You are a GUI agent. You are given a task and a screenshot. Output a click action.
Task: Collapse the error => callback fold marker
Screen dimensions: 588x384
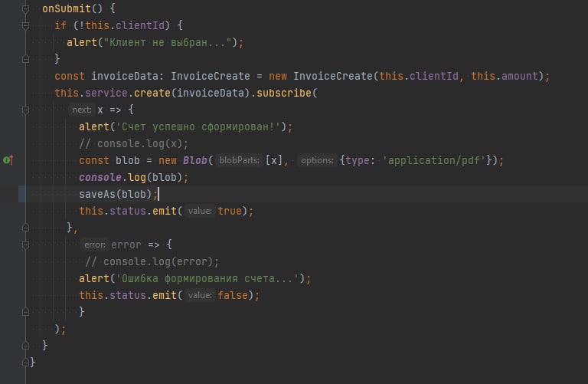pos(25,245)
